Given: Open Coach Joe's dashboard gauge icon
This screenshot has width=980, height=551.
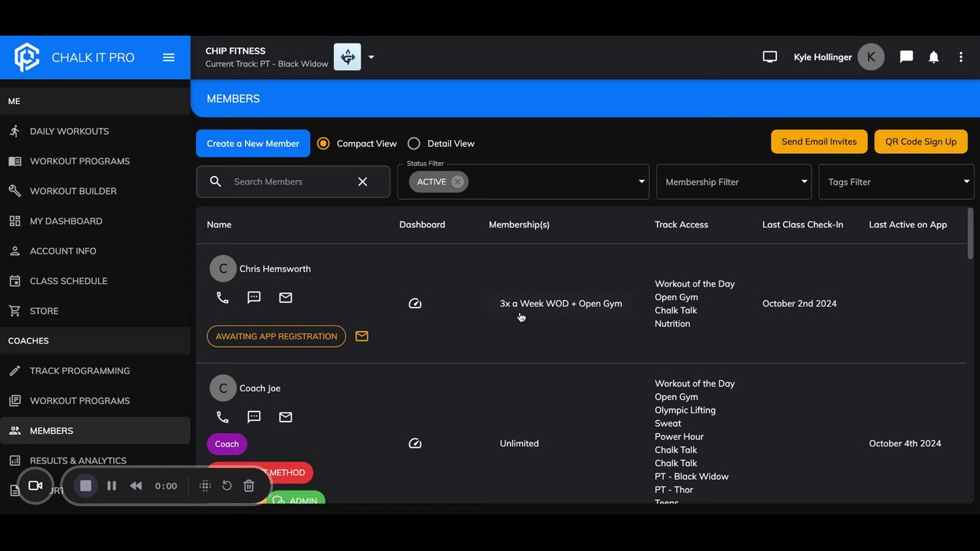Looking at the screenshot, I should pyautogui.click(x=415, y=443).
